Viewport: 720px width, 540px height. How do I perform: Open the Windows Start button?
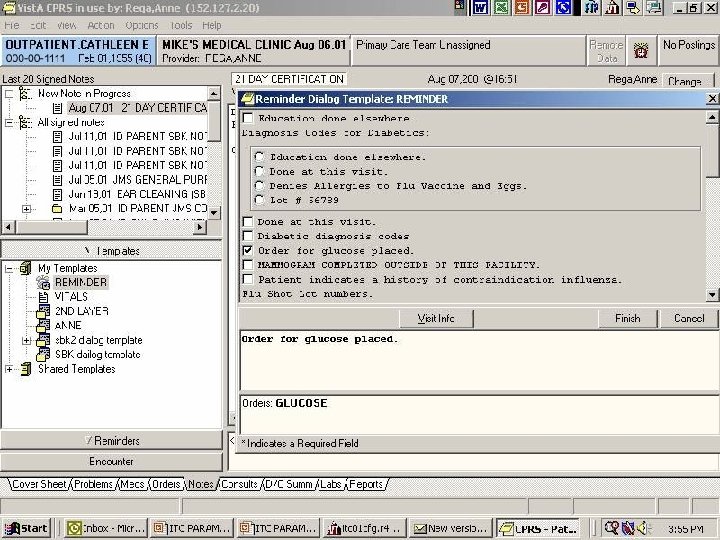pos(27,529)
